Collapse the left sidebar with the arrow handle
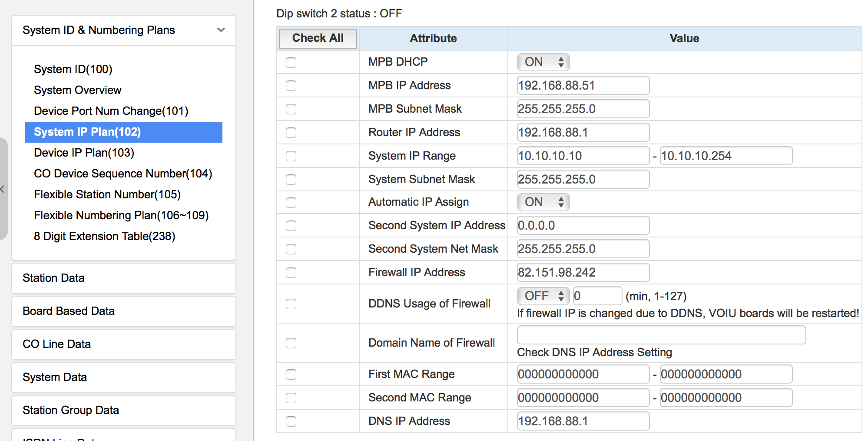The height and width of the screenshot is (441, 868). pos(3,189)
